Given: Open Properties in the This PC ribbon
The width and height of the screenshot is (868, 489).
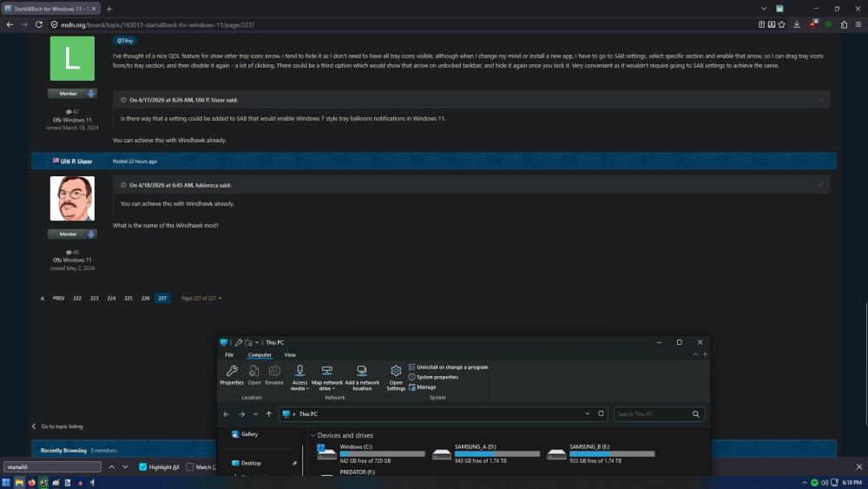Looking at the screenshot, I should pyautogui.click(x=232, y=375).
